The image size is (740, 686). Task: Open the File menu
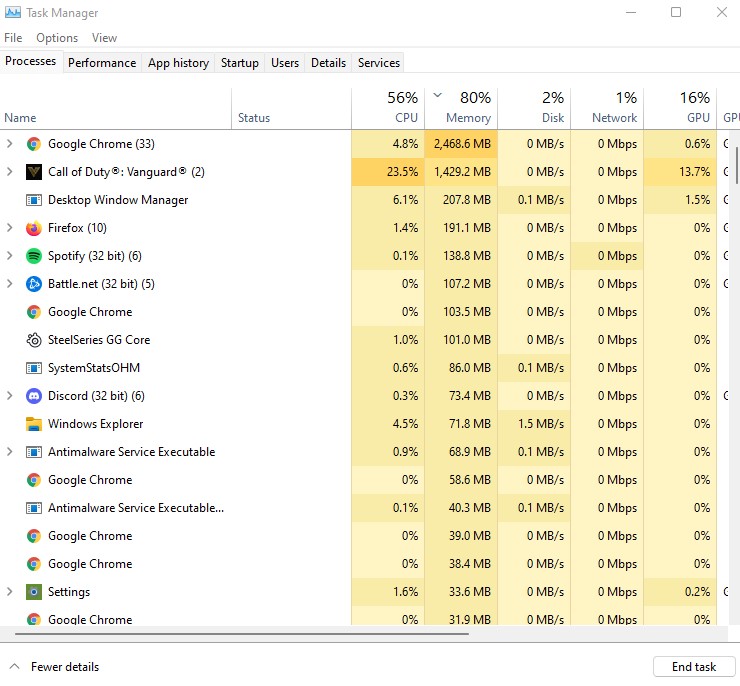pyautogui.click(x=13, y=38)
